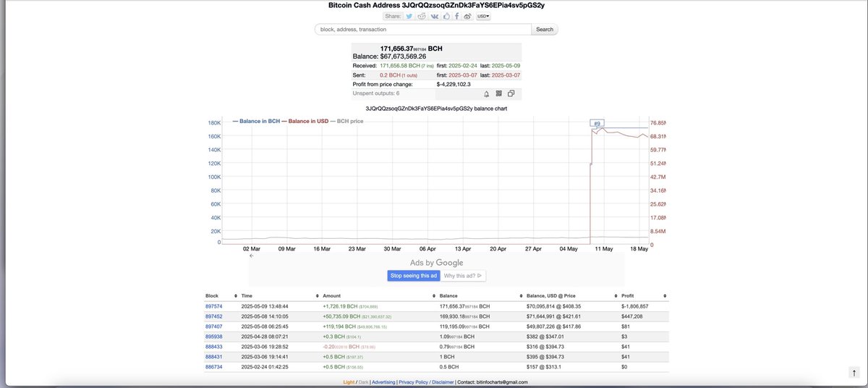Switch to Dark theme
The width and height of the screenshot is (868, 388).
(363, 381)
